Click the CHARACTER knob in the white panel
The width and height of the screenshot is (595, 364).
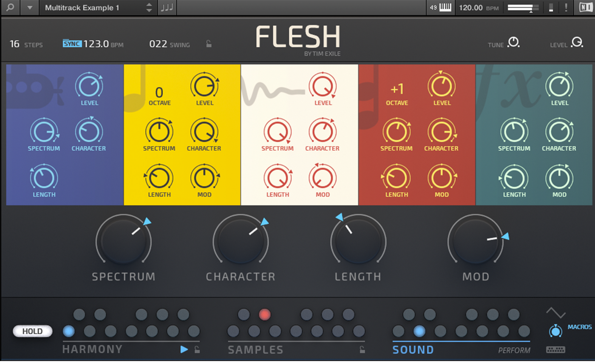[x=323, y=132]
